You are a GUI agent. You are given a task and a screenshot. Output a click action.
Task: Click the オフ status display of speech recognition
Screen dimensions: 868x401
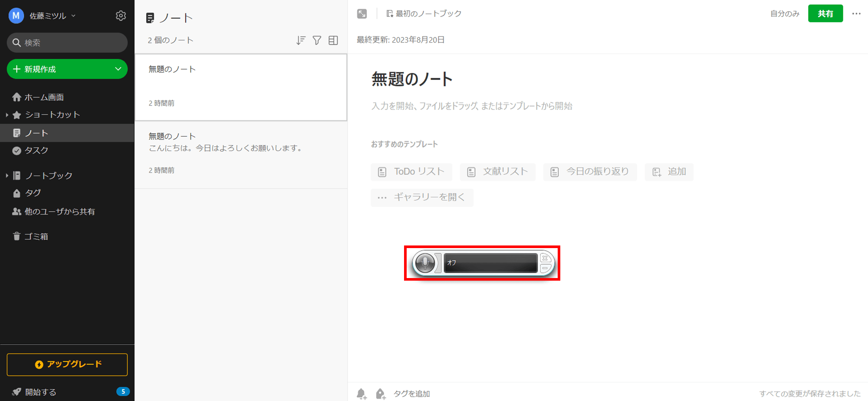click(490, 263)
